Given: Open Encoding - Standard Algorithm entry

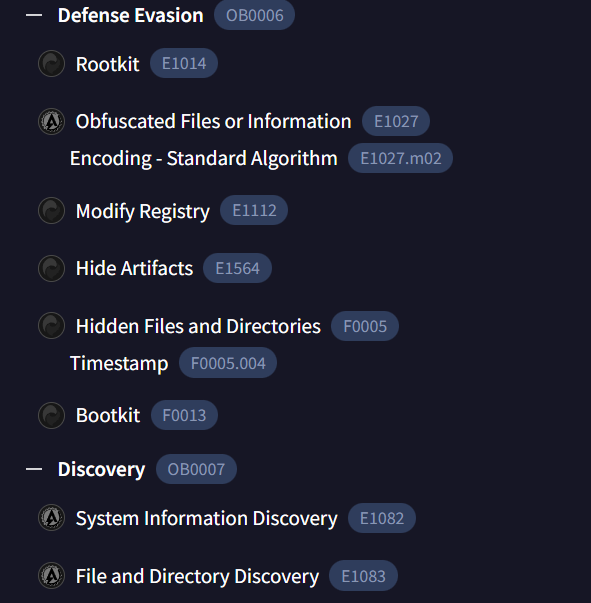Looking at the screenshot, I should point(203,158).
